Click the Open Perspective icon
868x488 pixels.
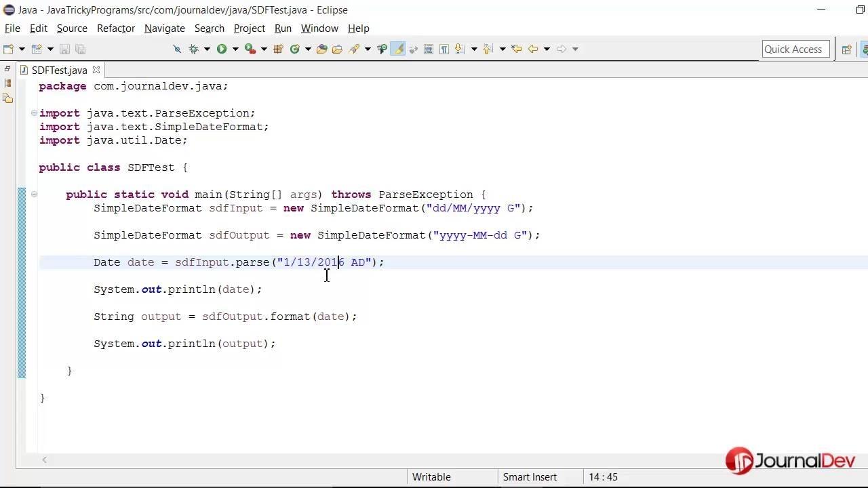pos(846,49)
